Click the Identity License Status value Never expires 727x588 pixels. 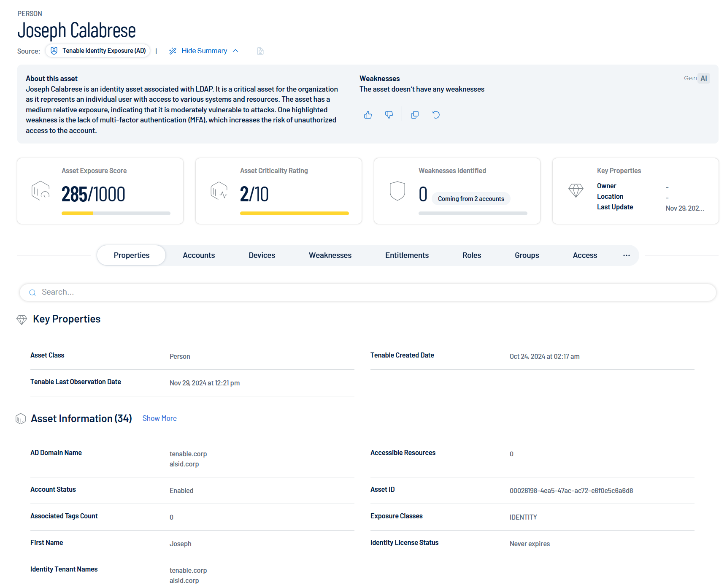[530, 544]
